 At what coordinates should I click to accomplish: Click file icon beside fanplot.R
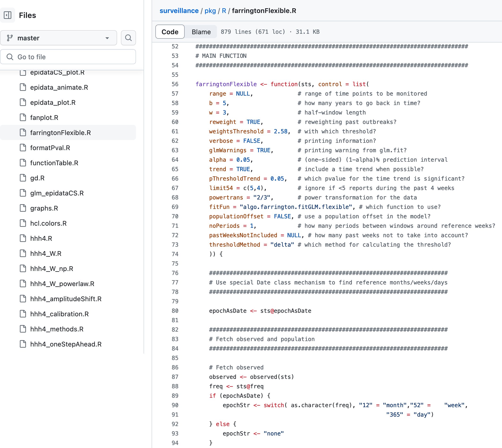click(23, 118)
